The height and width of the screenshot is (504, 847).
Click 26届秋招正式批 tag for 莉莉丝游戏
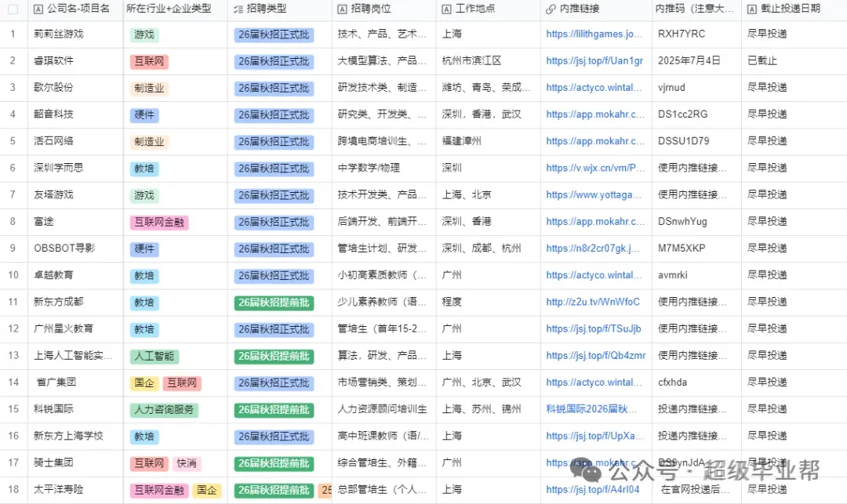(274, 35)
